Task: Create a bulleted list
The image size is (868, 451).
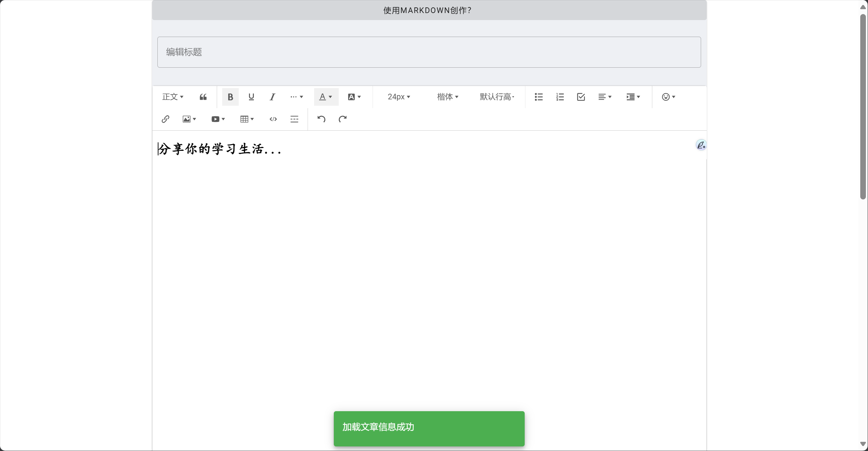Action: [x=539, y=97]
